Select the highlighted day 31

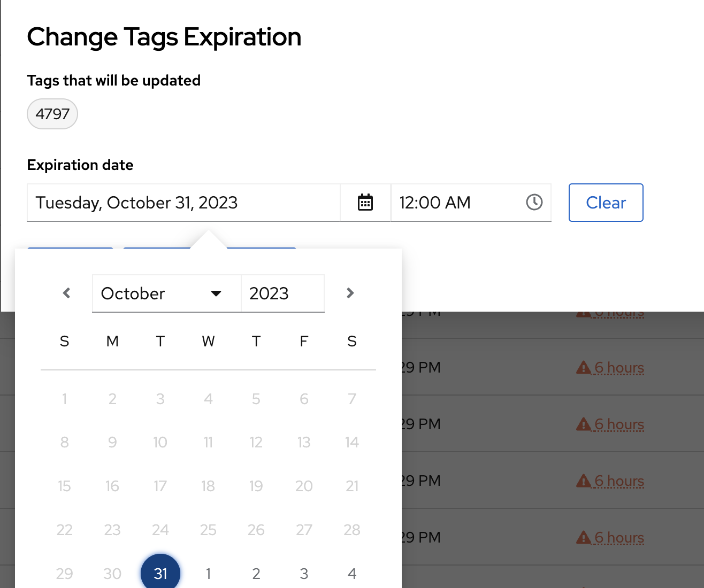coord(160,573)
